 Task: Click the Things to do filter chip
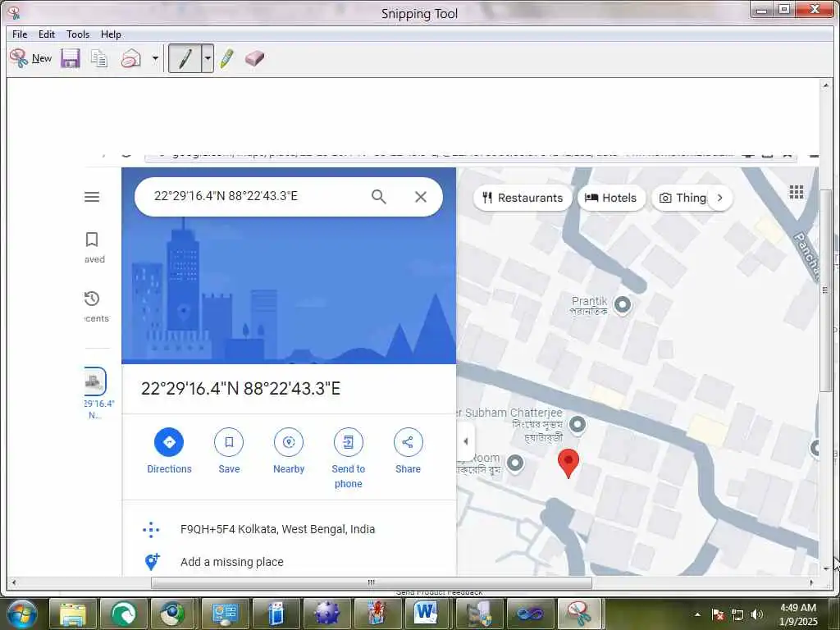click(x=682, y=198)
